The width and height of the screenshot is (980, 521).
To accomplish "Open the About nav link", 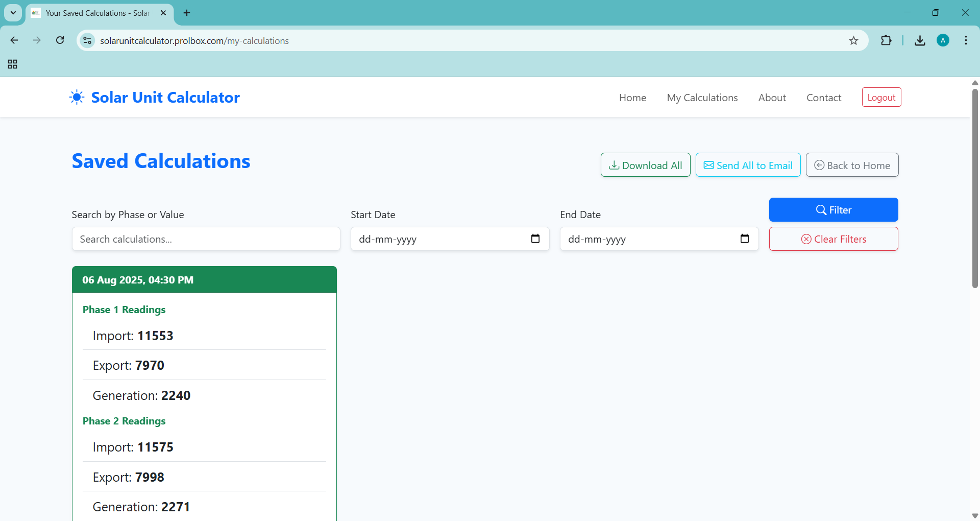I will point(772,98).
